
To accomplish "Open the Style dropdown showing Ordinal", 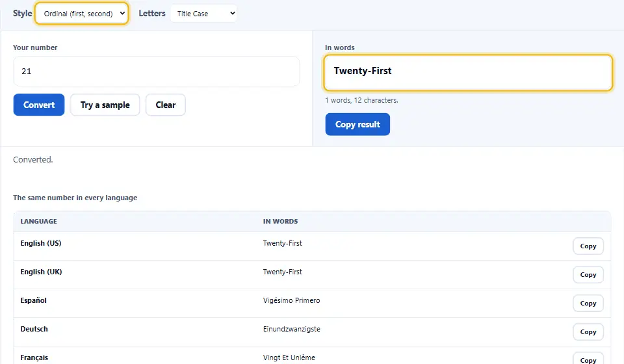I will pyautogui.click(x=82, y=14).
